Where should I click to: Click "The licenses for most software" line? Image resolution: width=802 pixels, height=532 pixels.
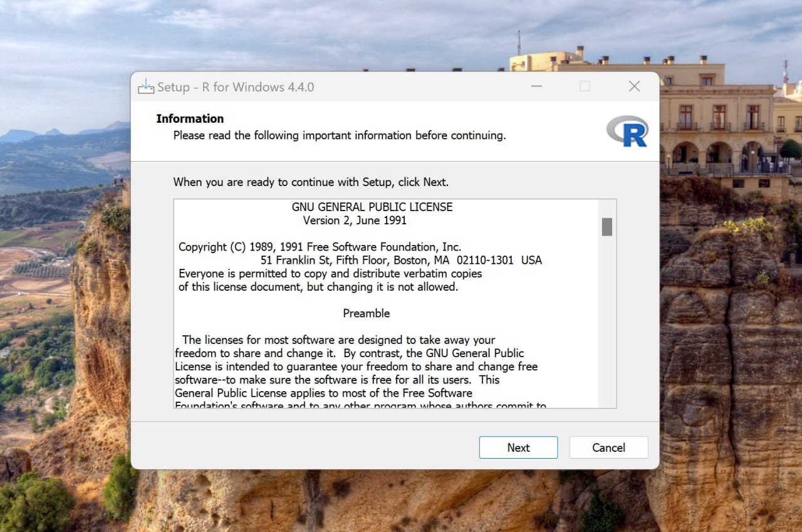tap(339, 340)
